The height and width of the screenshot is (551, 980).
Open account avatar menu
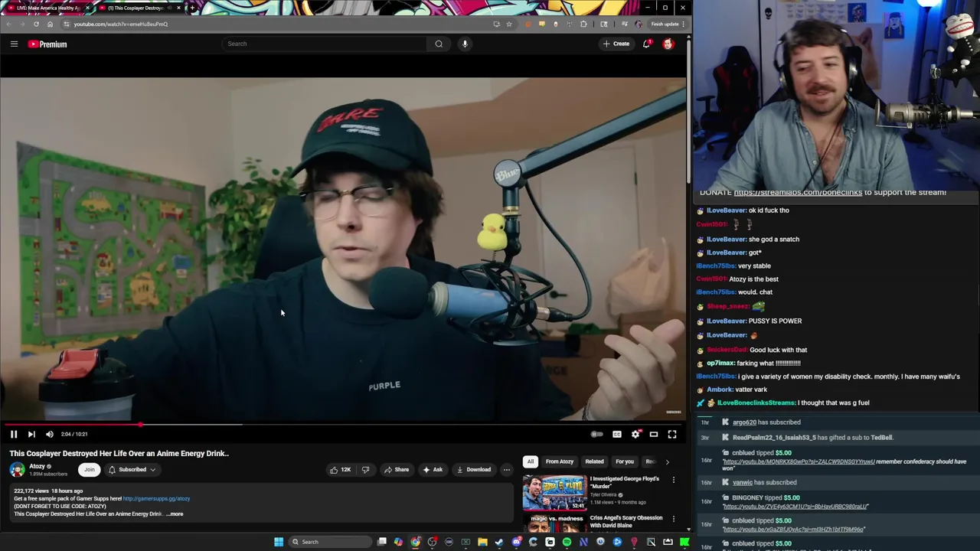[x=668, y=44]
